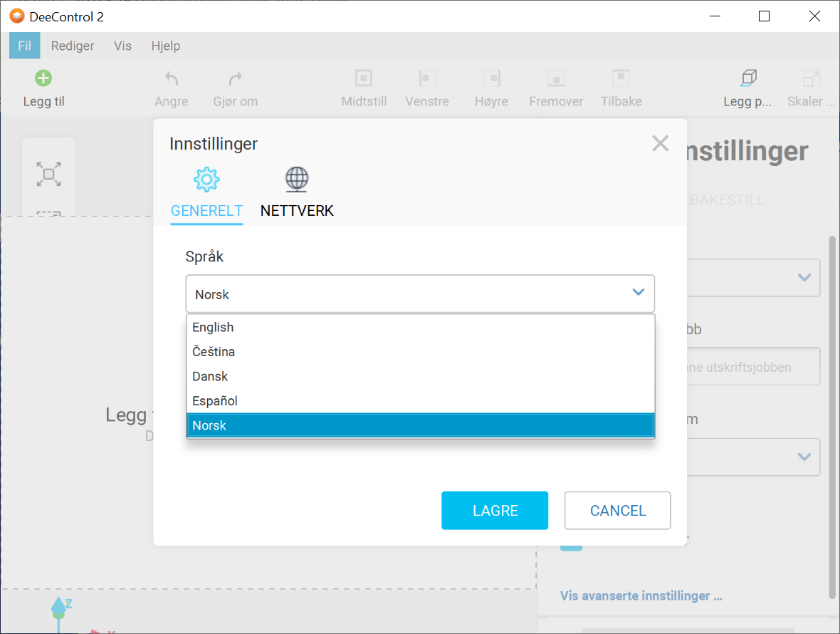Select the Høyre align icon
Viewport: 840px width, 634px height.
tap(491, 78)
